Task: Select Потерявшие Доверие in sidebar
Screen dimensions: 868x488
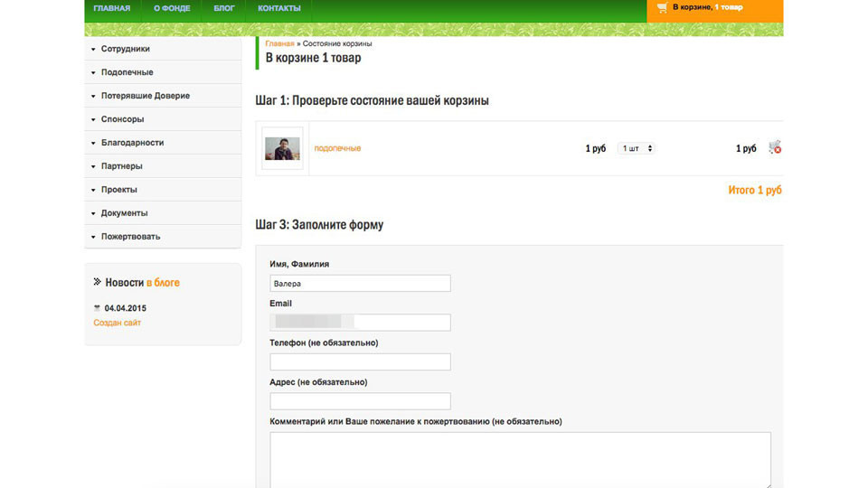Action: pyautogui.click(x=163, y=96)
